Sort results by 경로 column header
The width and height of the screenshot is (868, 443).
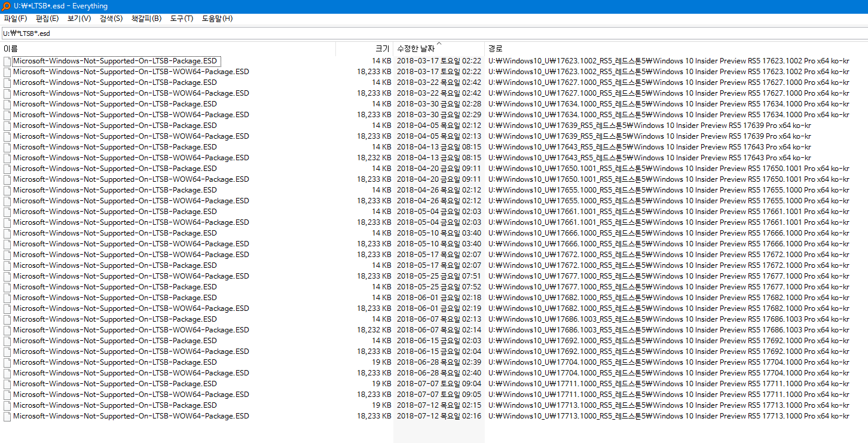[x=676, y=48]
